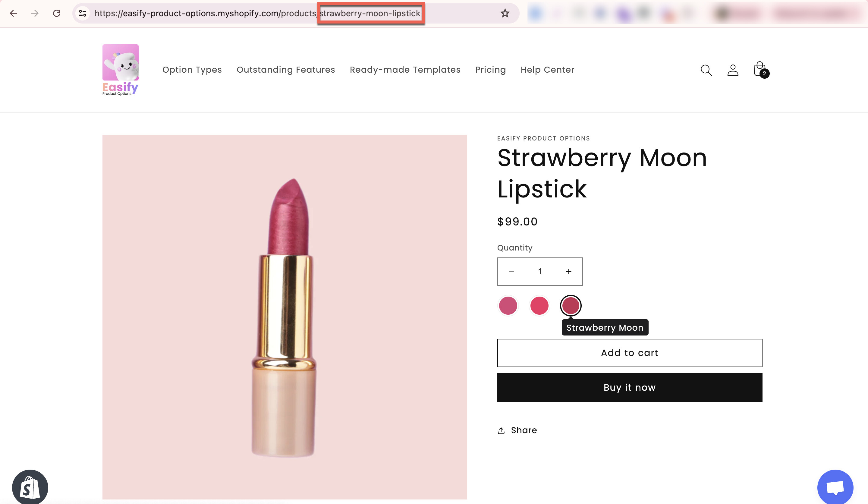Click the Add to cart button
868x504 pixels.
pos(630,353)
